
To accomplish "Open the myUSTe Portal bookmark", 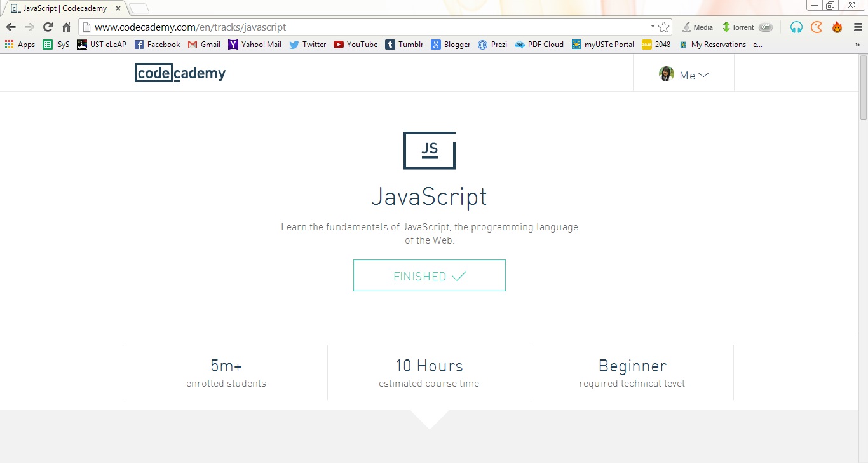I will click(602, 45).
